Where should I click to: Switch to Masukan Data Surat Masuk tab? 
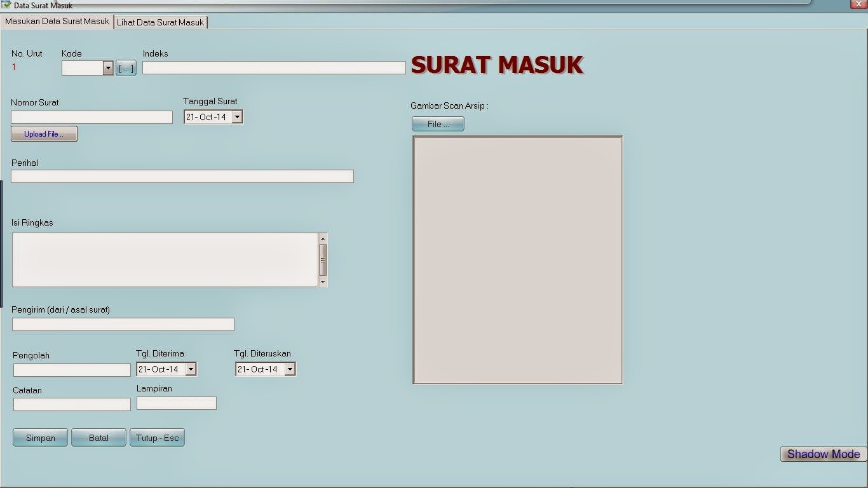[x=57, y=22]
